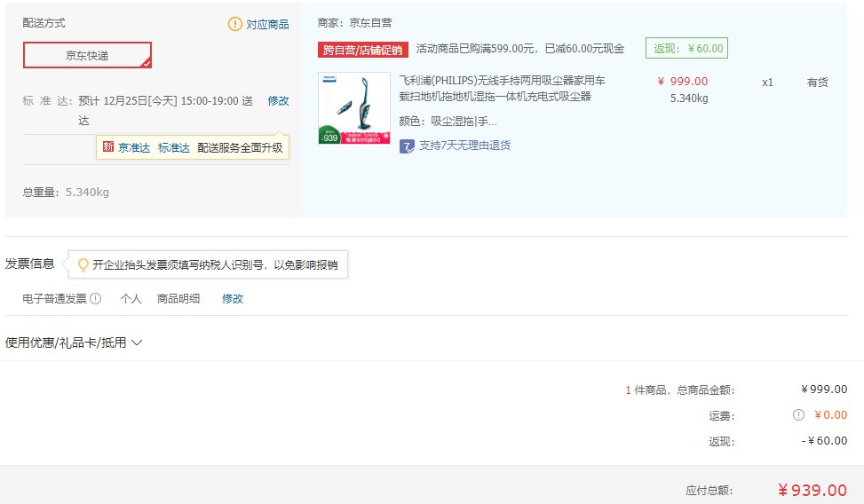Image resolution: width=864 pixels, height=504 pixels.
Task: Click the info icon next to 电子普通发票
Action: [x=95, y=298]
